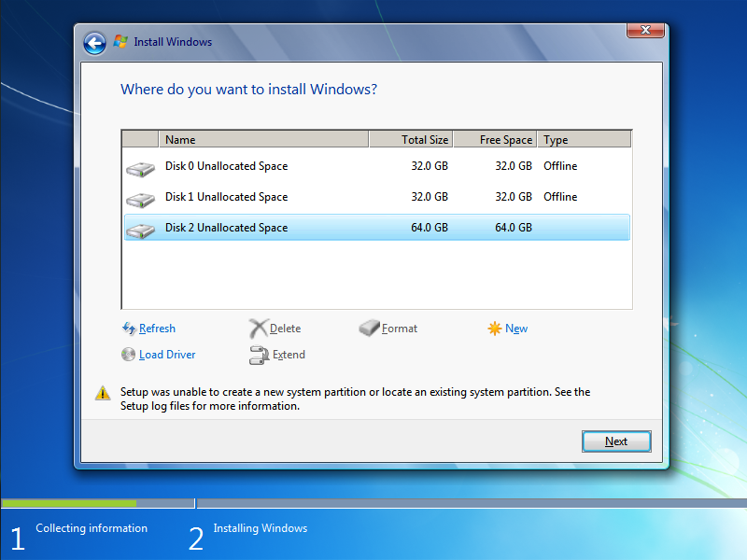This screenshot has width=747, height=560.
Task: Click the Load Driver icon
Action: point(128,355)
